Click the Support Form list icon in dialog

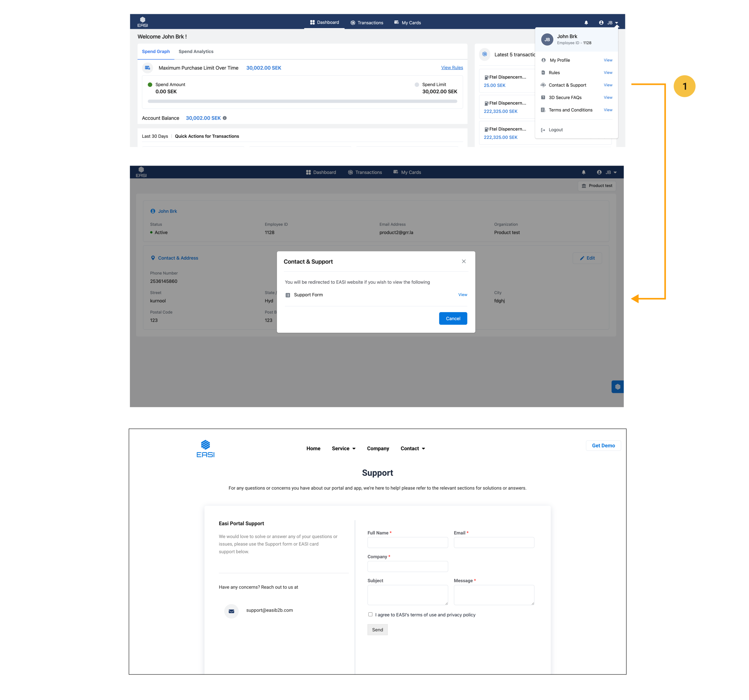tap(288, 295)
